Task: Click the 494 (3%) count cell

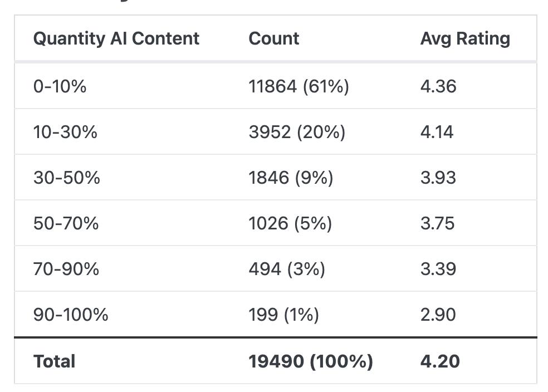Action: pyautogui.click(x=287, y=269)
